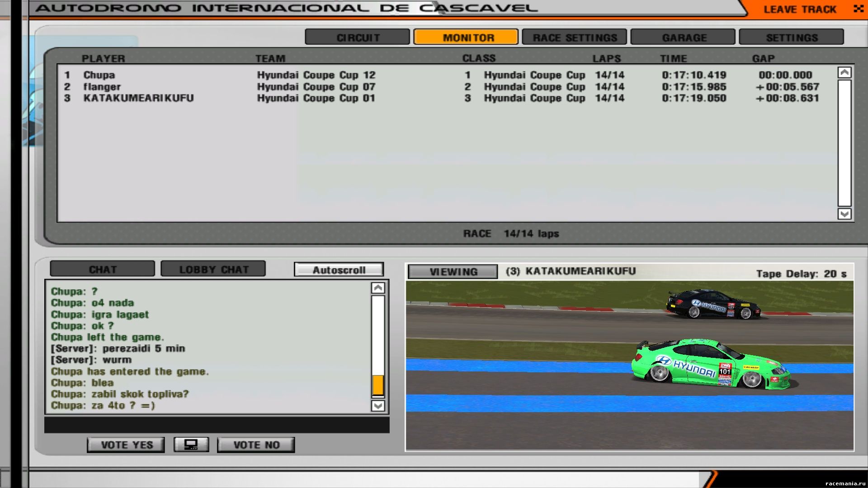
Task: Click the chat scroll-down arrow
Action: [378, 405]
